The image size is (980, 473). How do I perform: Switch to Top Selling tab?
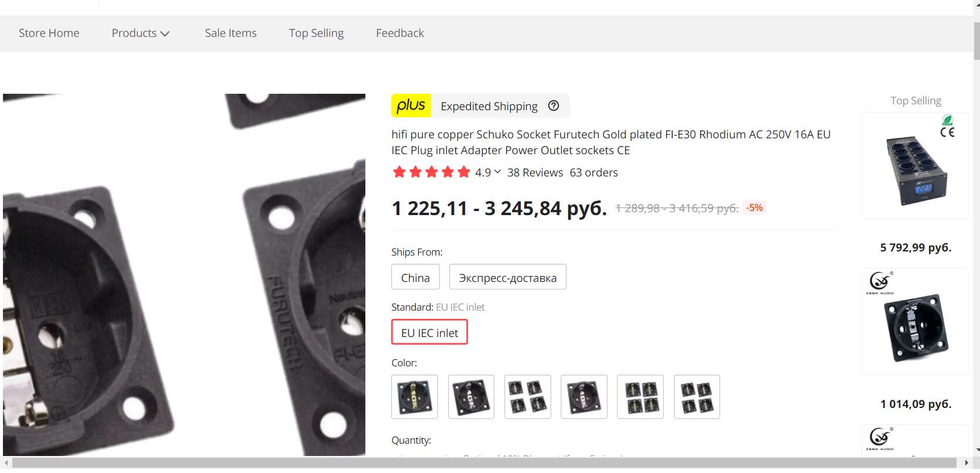point(316,33)
